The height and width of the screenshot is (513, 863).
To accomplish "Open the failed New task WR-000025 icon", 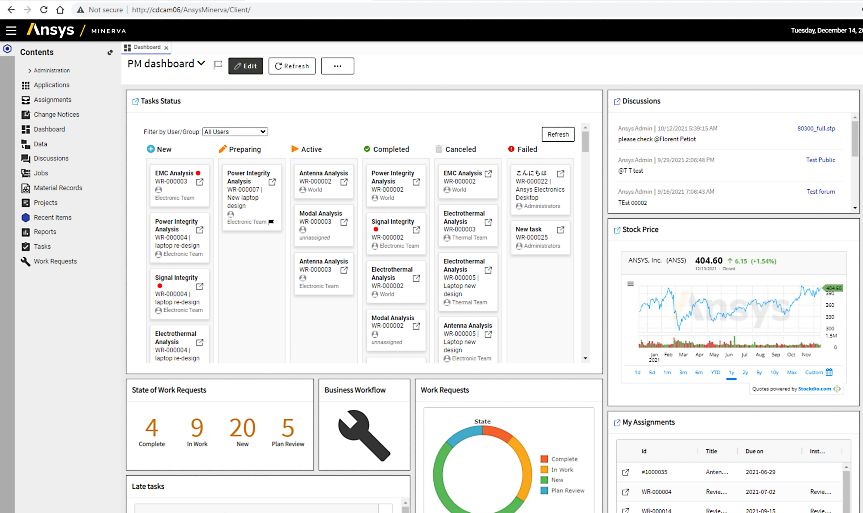I will pos(560,230).
